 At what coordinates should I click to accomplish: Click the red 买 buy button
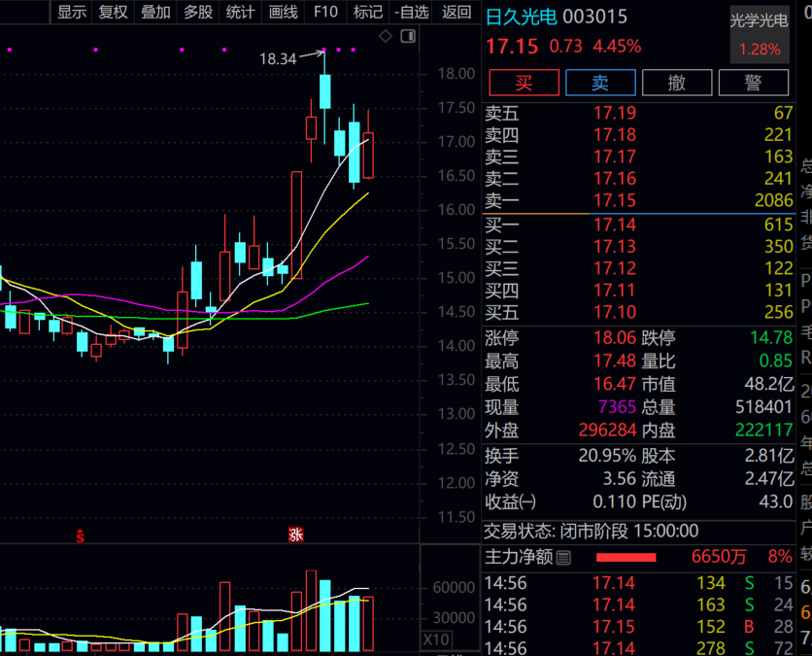[x=524, y=83]
